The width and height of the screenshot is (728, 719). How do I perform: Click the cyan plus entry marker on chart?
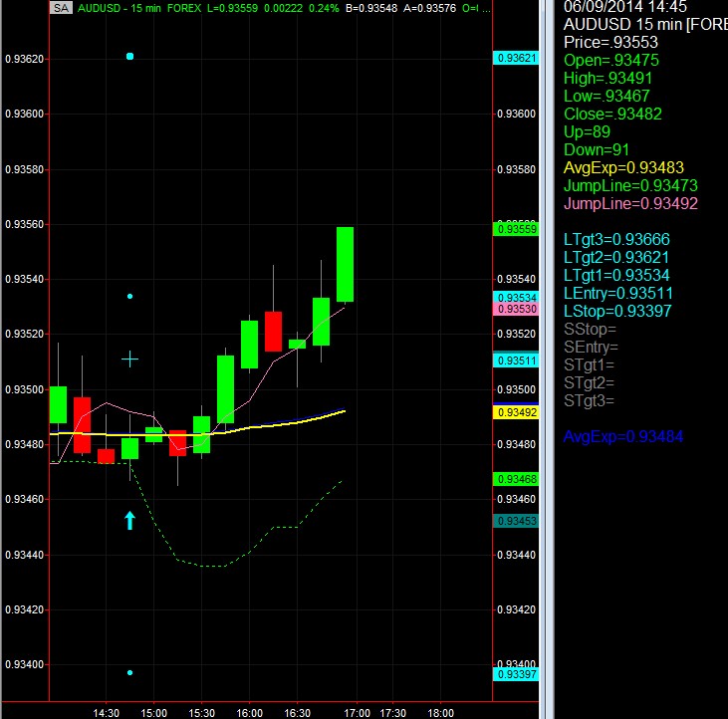130,359
